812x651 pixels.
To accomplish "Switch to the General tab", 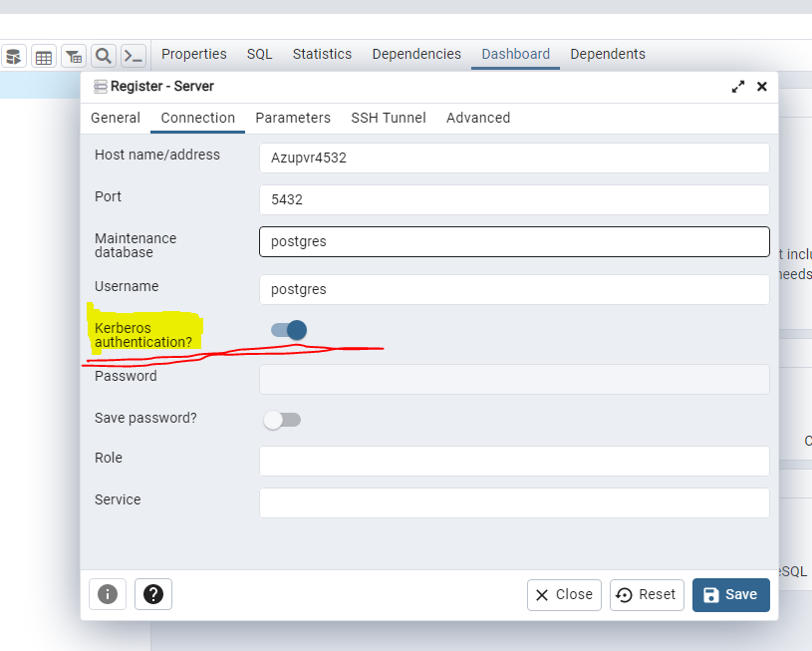I will tap(116, 118).
